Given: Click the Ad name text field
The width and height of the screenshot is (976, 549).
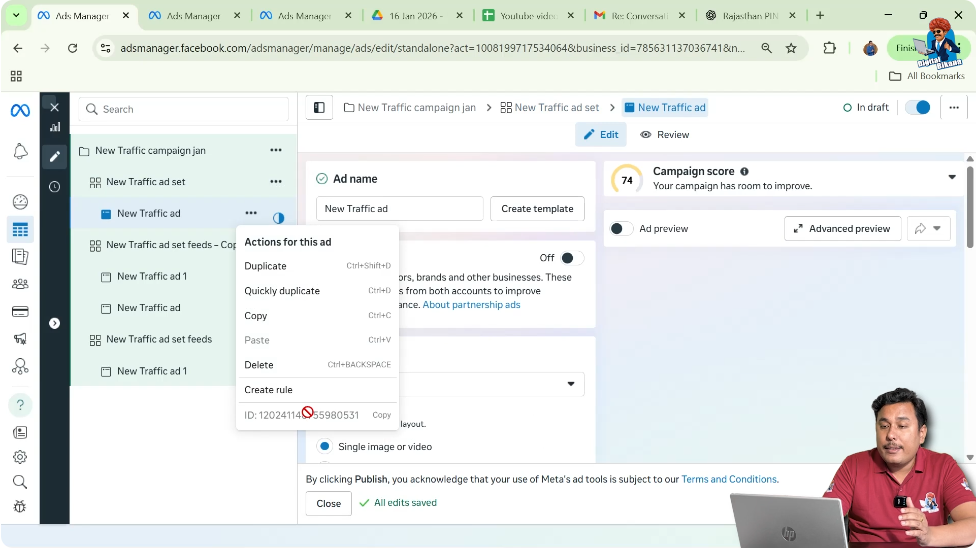Looking at the screenshot, I should [400, 209].
